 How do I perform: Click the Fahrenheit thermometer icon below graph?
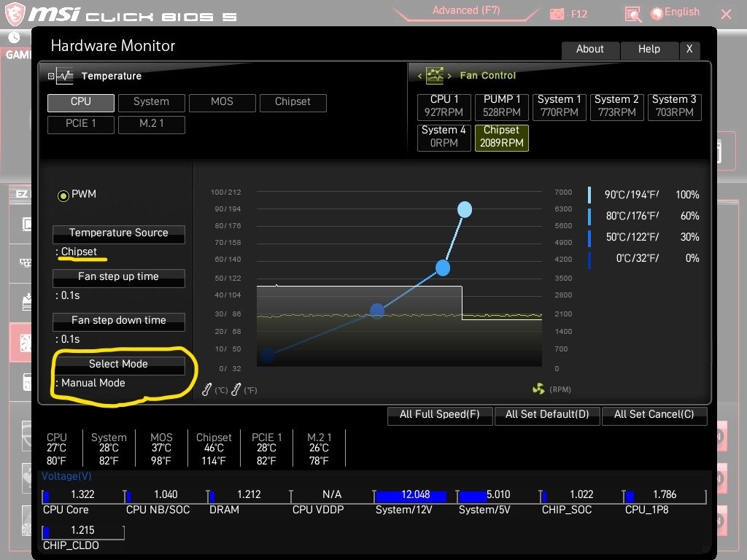[x=236, y=390]
